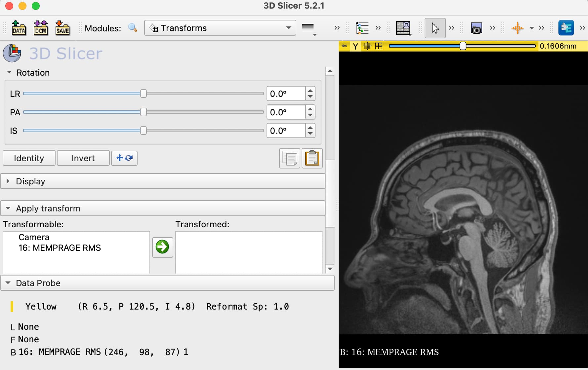
Task: Expand the Display section
Action: point(163,181)
